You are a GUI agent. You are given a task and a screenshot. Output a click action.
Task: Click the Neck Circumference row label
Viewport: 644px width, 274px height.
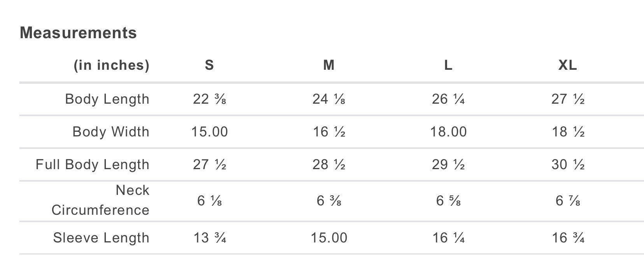100,200
